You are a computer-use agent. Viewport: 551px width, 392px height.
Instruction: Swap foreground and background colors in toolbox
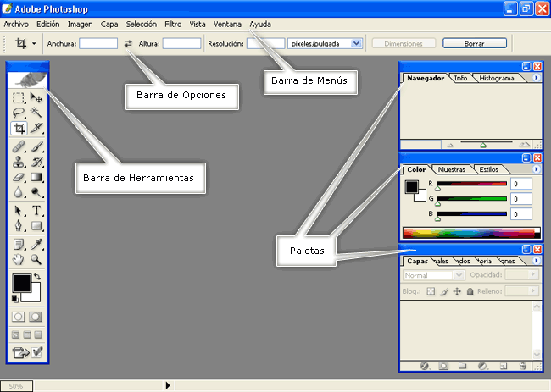pos(37,277)
